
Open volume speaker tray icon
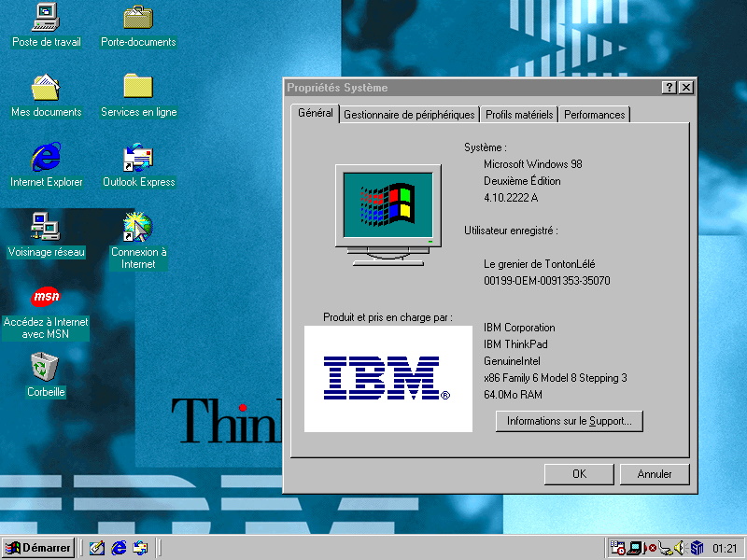click(x=680, y=548)
